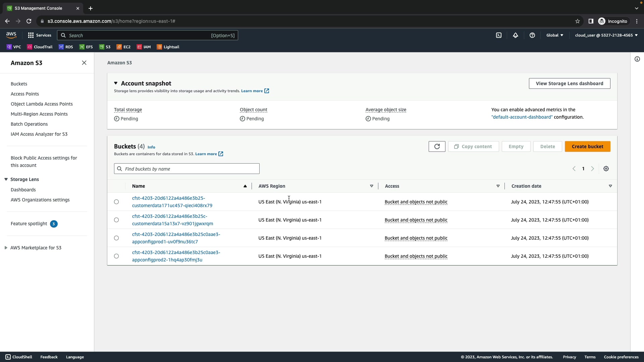644x362 pixels.
Task: Click the Create bucket button
Action: (x=587, y=146)
